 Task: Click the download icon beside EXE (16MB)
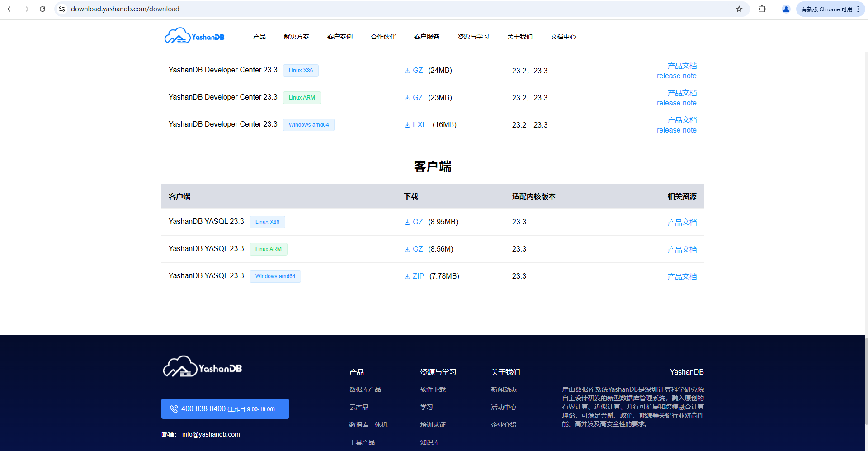(406, 125)
